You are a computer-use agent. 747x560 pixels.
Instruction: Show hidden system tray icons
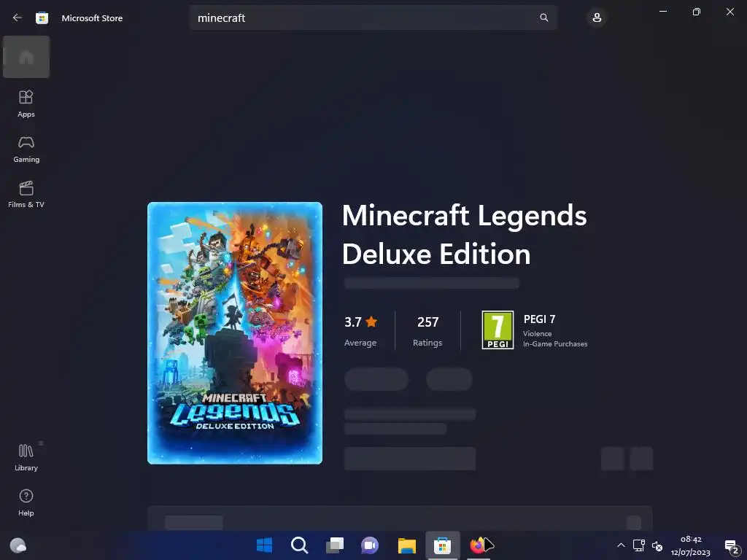(x=621, y=545)
